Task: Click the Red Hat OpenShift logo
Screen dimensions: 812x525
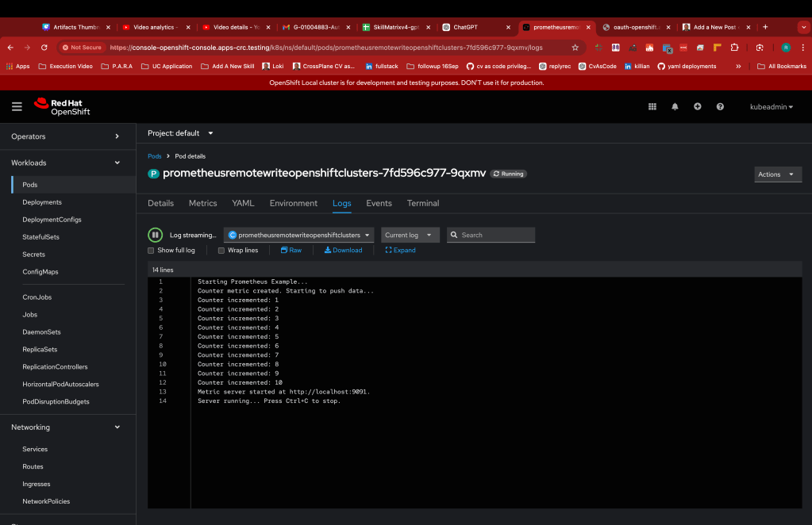Action: [62, 106]
